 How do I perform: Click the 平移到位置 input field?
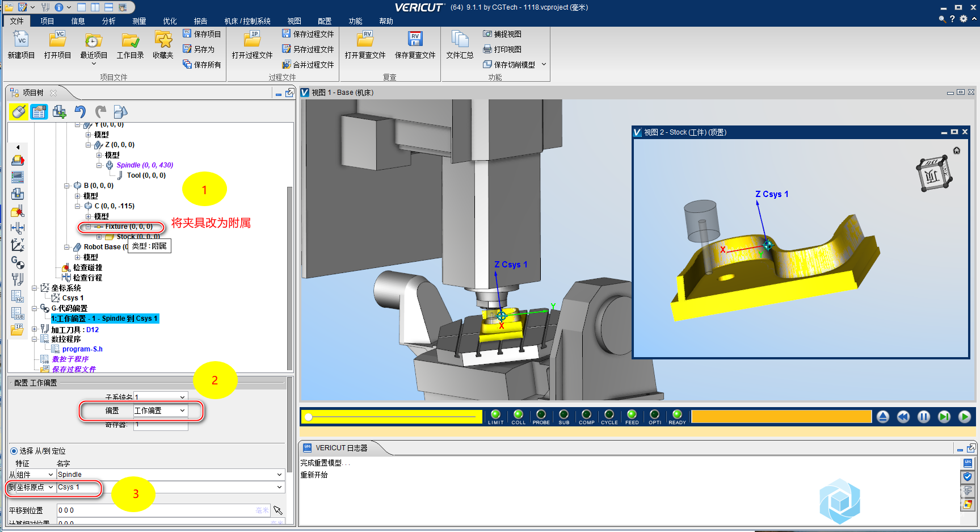coord(163,510)
